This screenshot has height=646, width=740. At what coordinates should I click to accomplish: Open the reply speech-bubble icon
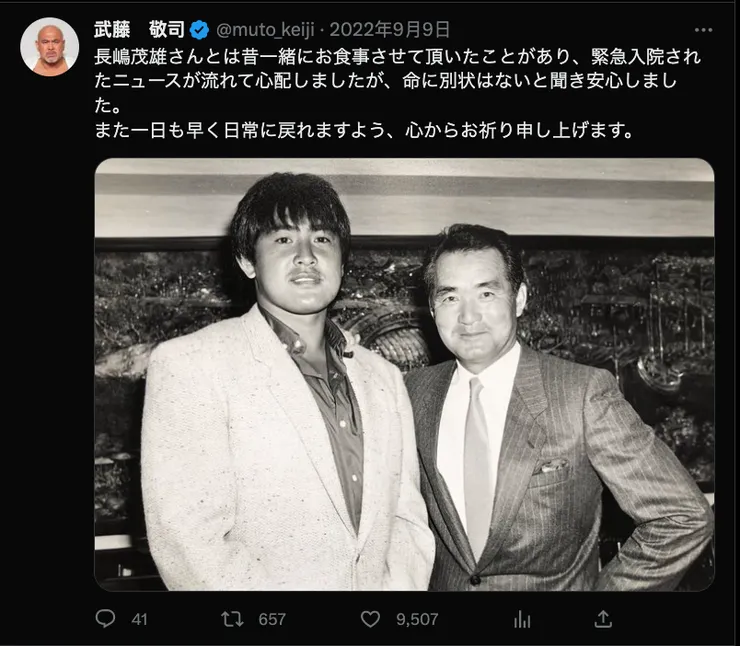[105, 619]
